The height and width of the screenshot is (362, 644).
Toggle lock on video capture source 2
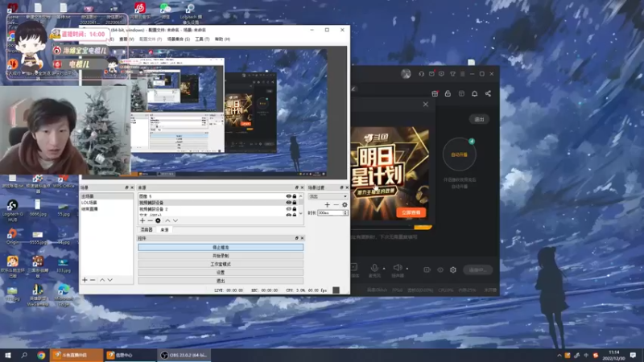point(295,209)
